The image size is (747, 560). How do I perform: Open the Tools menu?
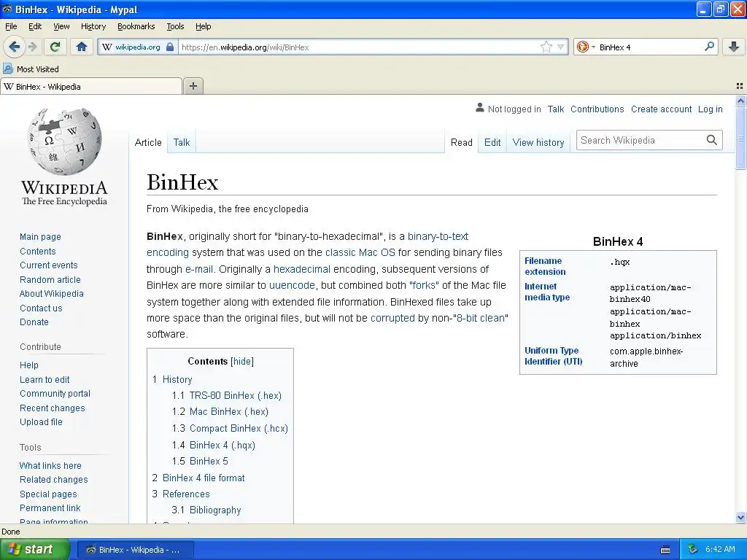point(175,26)
